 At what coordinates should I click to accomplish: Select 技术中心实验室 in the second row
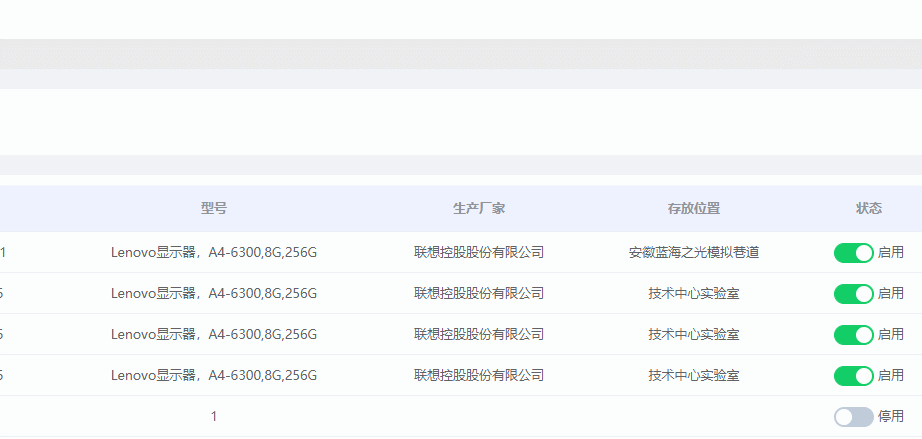(x=694, y=293)
